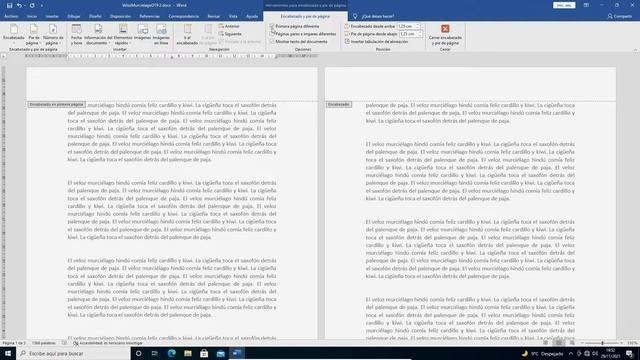Open the quick access toolbar customize arrow
The width and height of the screenshot is (640, 360).
coord(42,6)
